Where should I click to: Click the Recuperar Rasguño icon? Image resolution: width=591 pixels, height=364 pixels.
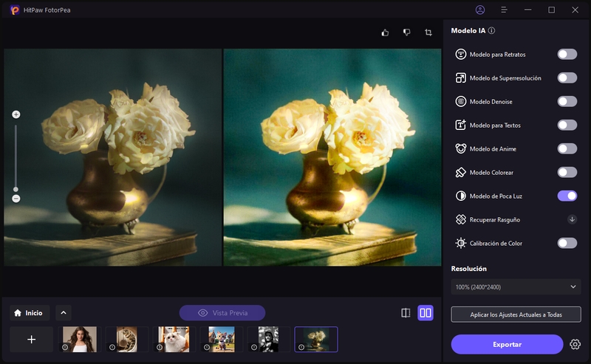460,220
